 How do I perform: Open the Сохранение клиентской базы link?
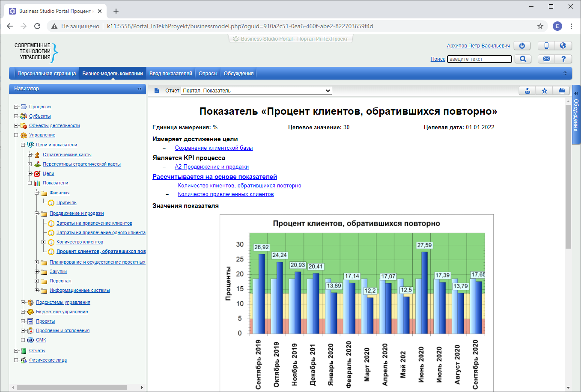point(214,148)
